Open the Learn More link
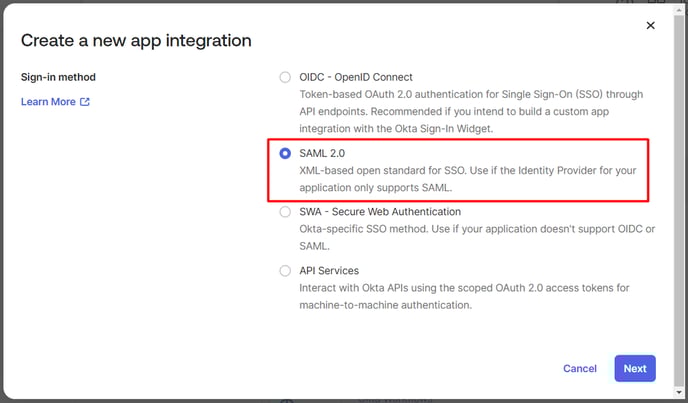Viewport: 688px width, 403px height. tap(48, 102)
